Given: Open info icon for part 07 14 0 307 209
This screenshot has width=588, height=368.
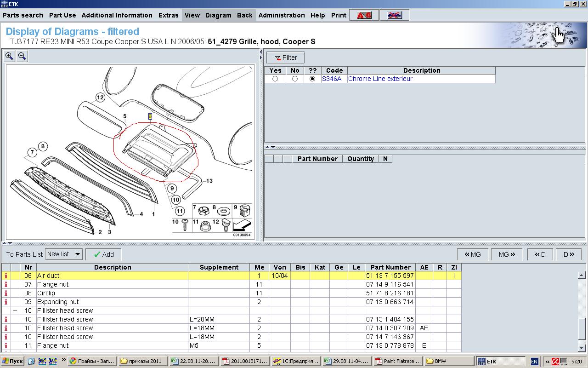Looking at the screenshot, I should point(6,328).
